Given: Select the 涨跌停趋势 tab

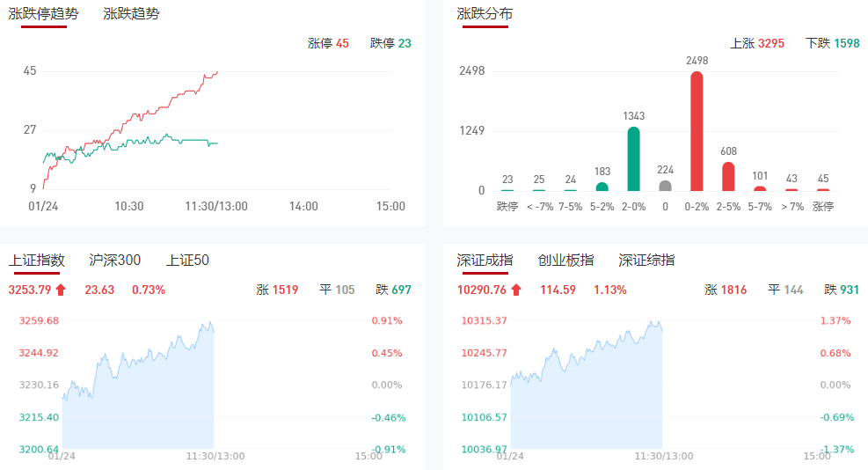Looking at the screenshot, I should point(43,14).
